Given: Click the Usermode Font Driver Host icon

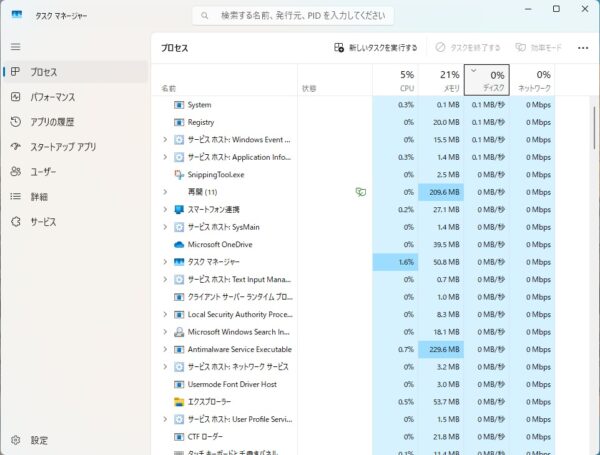Looking at the screenshot, I should click(x=179, y=384).
